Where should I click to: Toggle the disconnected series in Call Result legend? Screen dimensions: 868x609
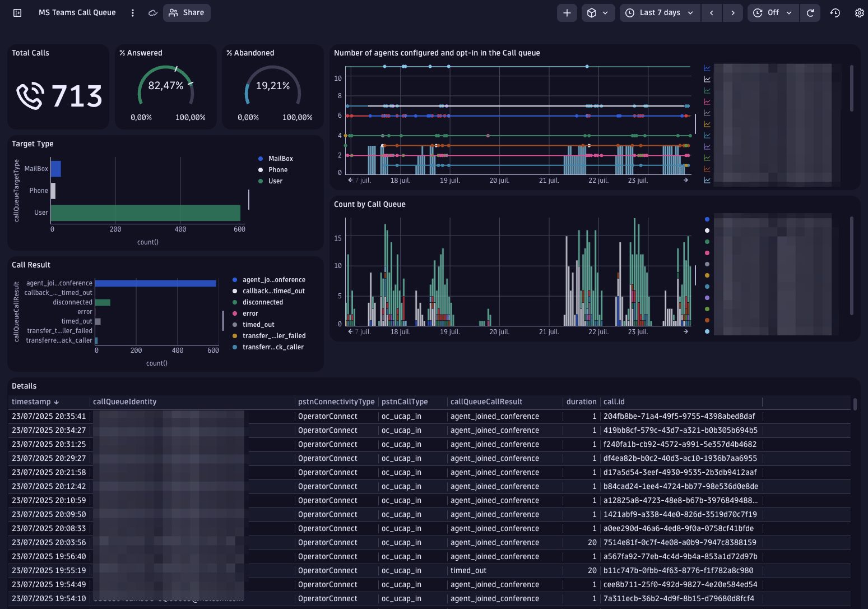pos(262,302)
